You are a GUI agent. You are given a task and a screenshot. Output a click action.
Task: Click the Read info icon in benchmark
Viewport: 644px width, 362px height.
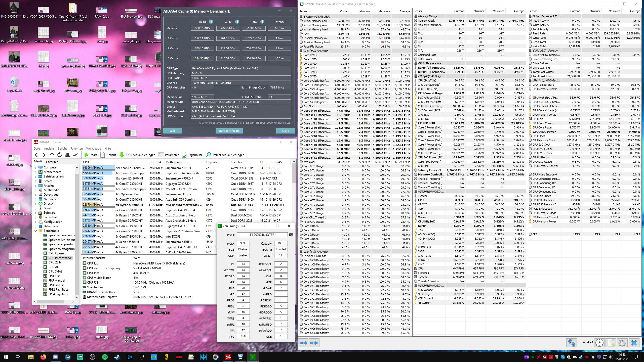click(211, 22)
